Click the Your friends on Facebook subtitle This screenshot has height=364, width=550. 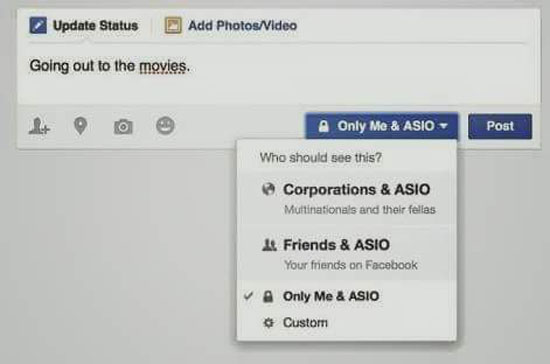[351, 265]
